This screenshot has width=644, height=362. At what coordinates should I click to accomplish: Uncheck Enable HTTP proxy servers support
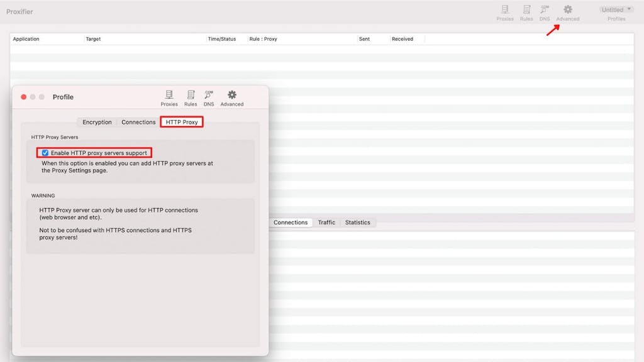coord(45,153)
